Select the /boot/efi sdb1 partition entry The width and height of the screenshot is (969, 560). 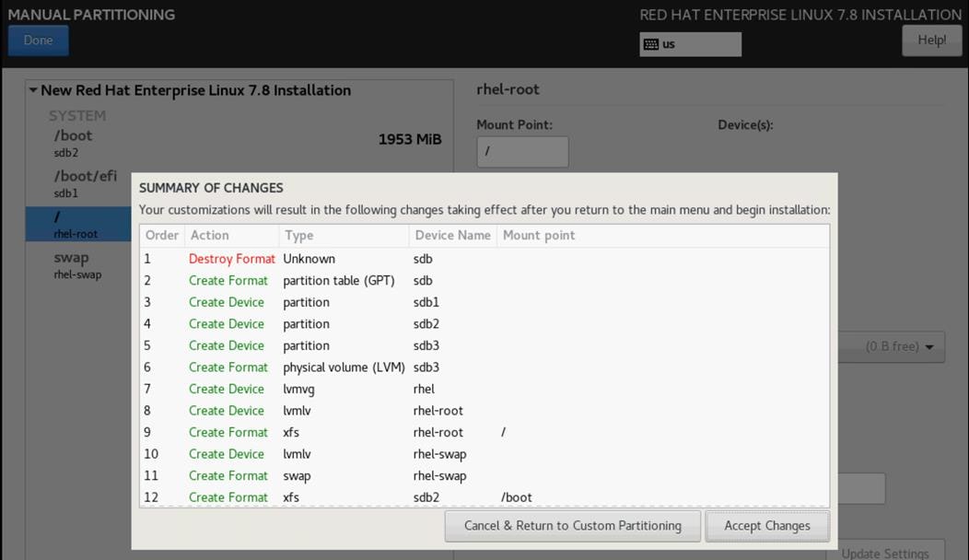83,183
